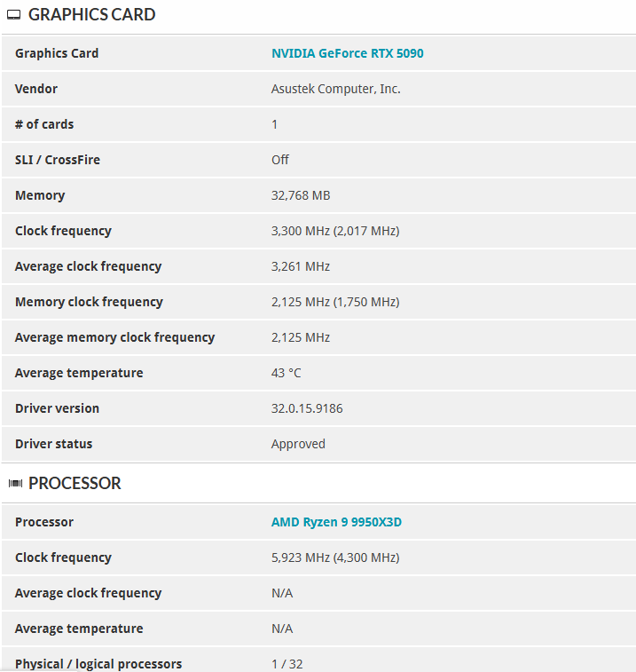The height and width of the screenshot is (672, 636).
Task: Select the SLI / CrossFire row label
Action: tap(58, 160)
